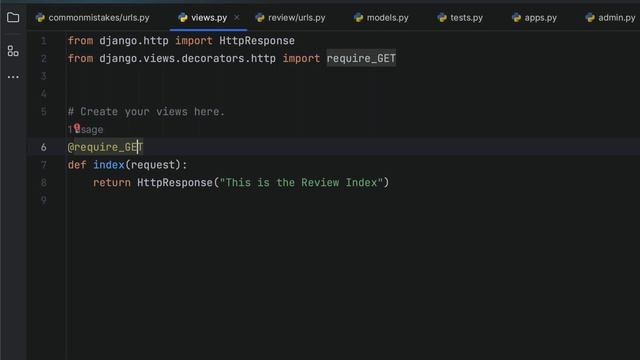This screenshot has width=640, height=360.
Task: Switch to review/urls.py tab
Action: click(x=291, y=18)
